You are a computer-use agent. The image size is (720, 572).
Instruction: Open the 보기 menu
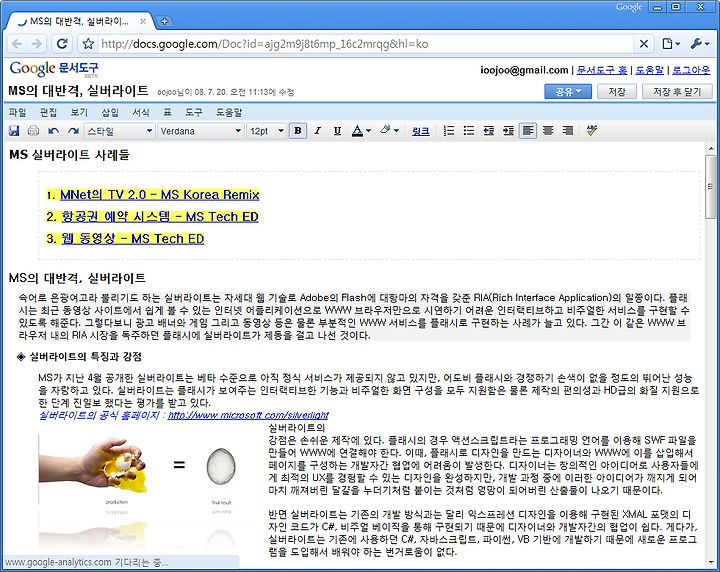point(79,112)
